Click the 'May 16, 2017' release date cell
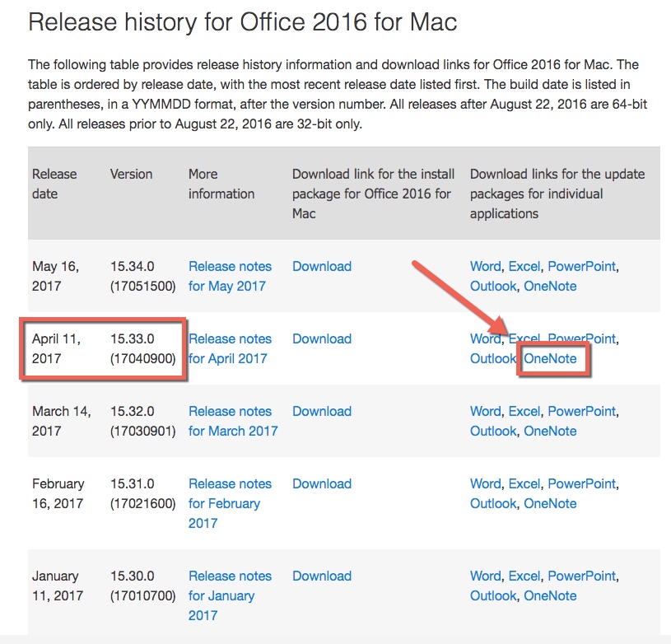This screenshot has width=671, height=644. pyautogui.click(x=55, y=276)
